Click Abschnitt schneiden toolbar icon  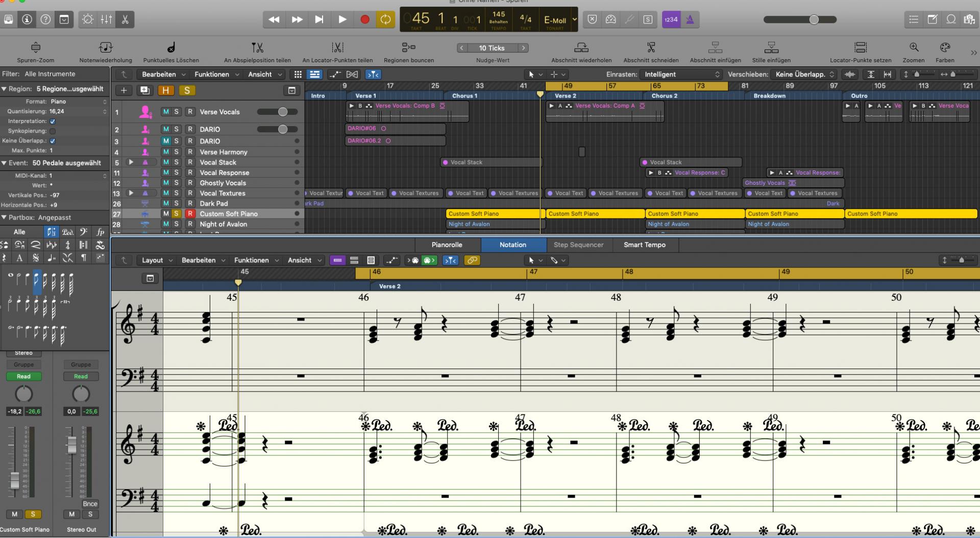click(x=651, y=47)
